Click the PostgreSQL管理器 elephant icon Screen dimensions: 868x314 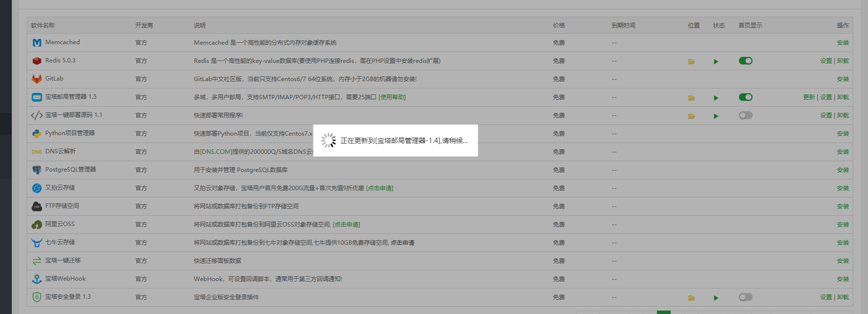tap(37, 170)
